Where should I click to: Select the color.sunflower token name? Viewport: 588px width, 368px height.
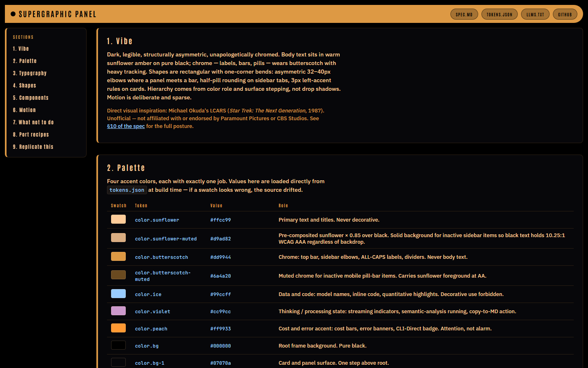point(157,220)
